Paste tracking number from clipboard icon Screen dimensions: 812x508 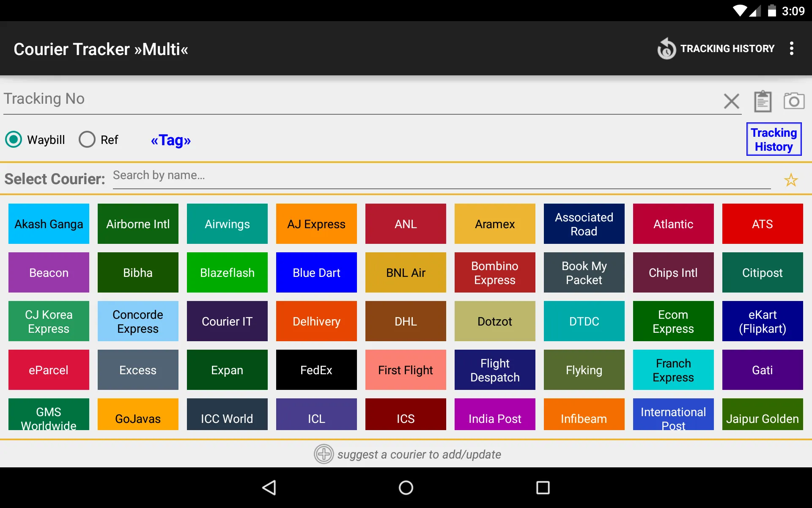(763, 101)
